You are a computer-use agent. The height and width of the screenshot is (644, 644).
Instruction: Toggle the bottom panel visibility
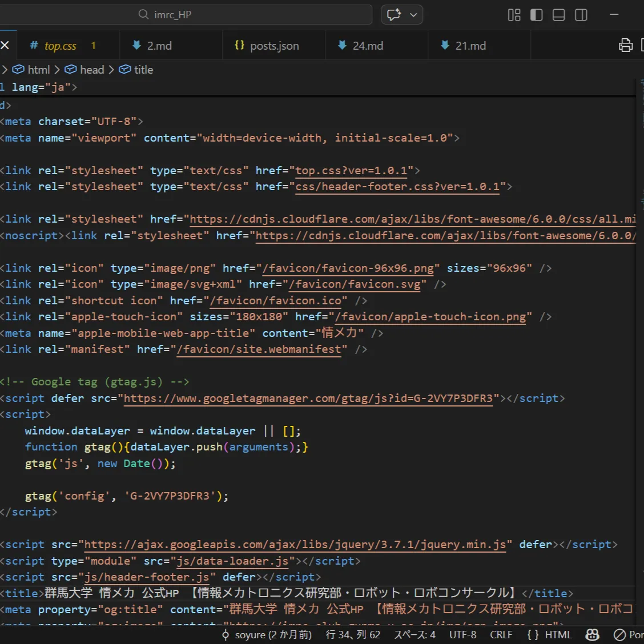[x=559, y=15]
